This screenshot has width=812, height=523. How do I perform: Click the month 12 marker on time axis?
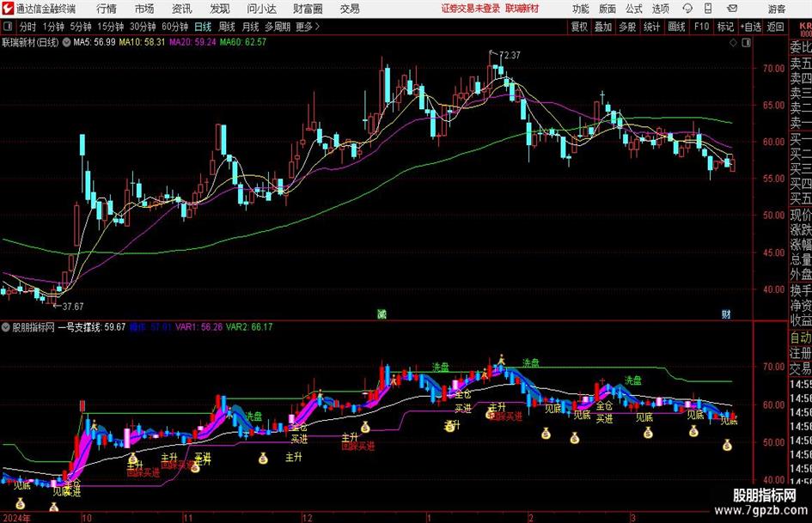[x=308, y=517]
